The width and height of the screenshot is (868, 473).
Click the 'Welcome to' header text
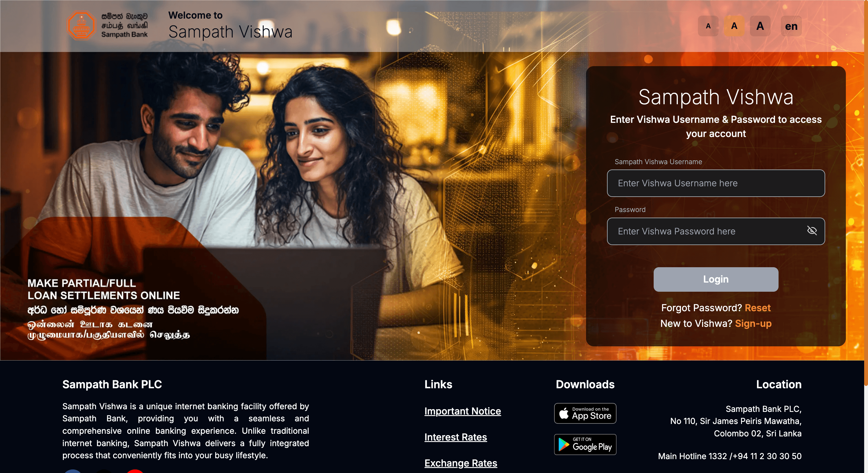pyautogui.click(x=195, y=15)
